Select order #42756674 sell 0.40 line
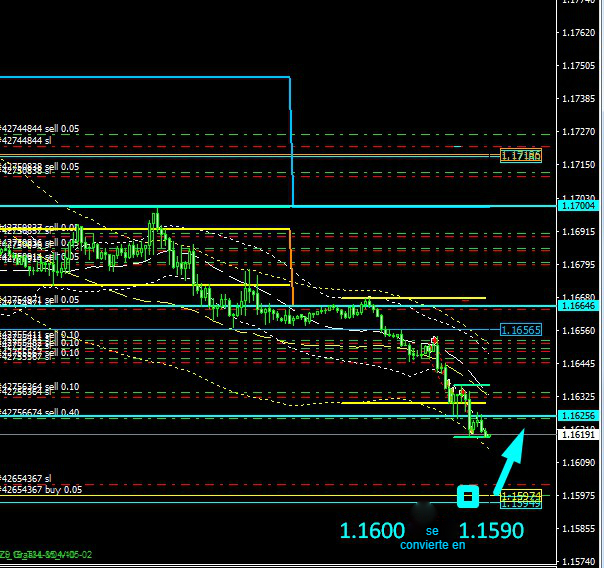This screenshot has width=604, height=568. [42, 412]
